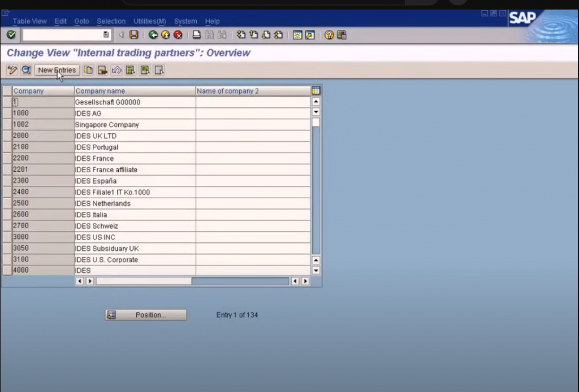Click the Save diskette icon
The image size is (579, 392).
point(133,34)
